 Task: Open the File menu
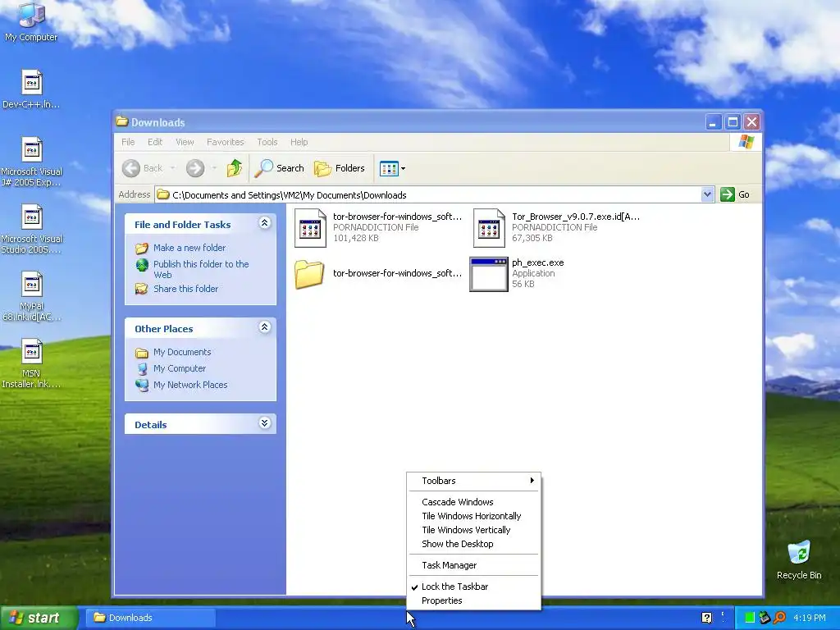(128, 142)
